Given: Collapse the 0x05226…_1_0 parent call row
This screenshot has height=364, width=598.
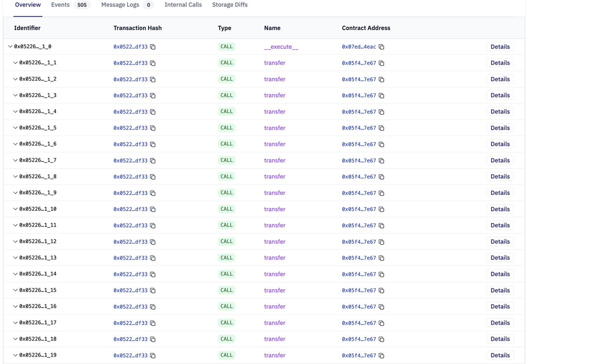Looking at the screenshot, I should point(10,46).
